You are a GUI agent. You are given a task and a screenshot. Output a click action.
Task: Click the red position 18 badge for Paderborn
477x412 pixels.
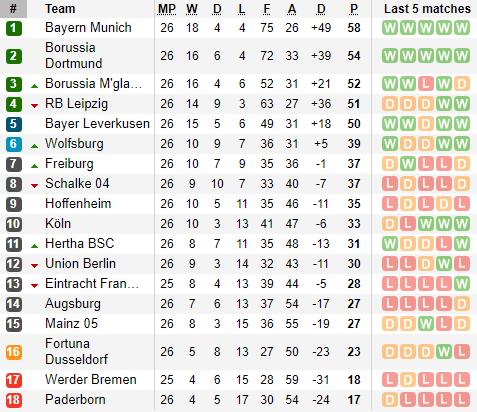pyautogui.click(x=14, y=400)
